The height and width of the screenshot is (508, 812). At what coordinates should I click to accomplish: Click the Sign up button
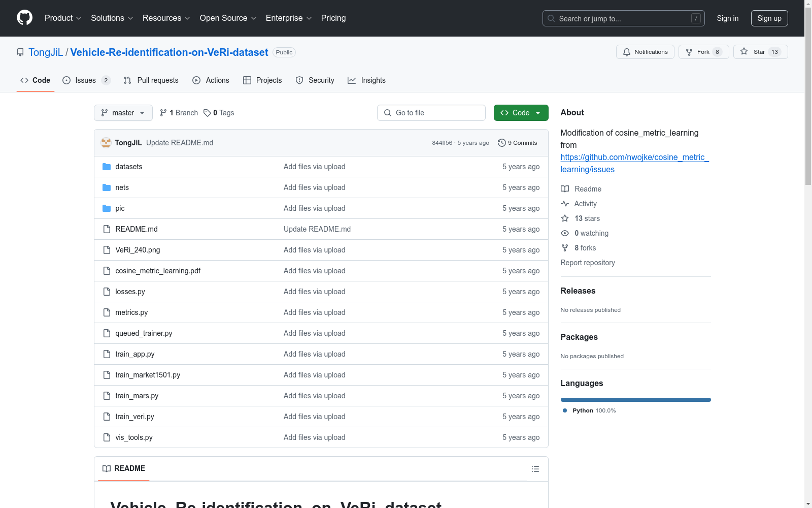click(x=769, y=18)
